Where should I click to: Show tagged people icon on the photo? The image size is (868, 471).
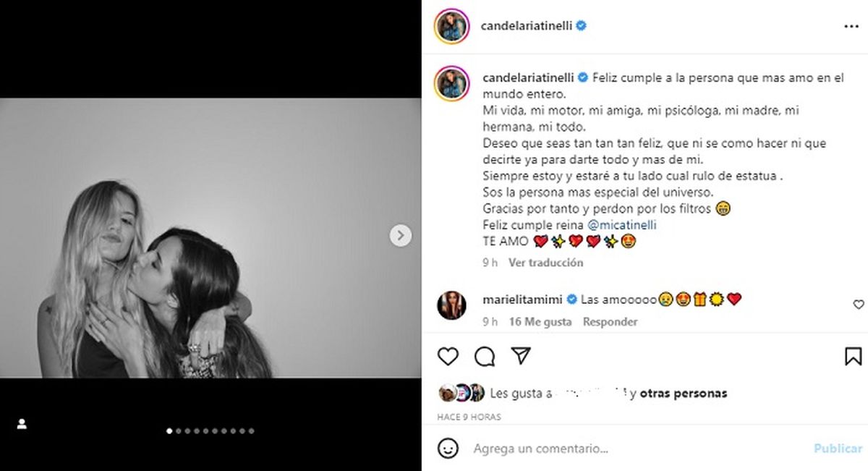[x=22, y=424]
